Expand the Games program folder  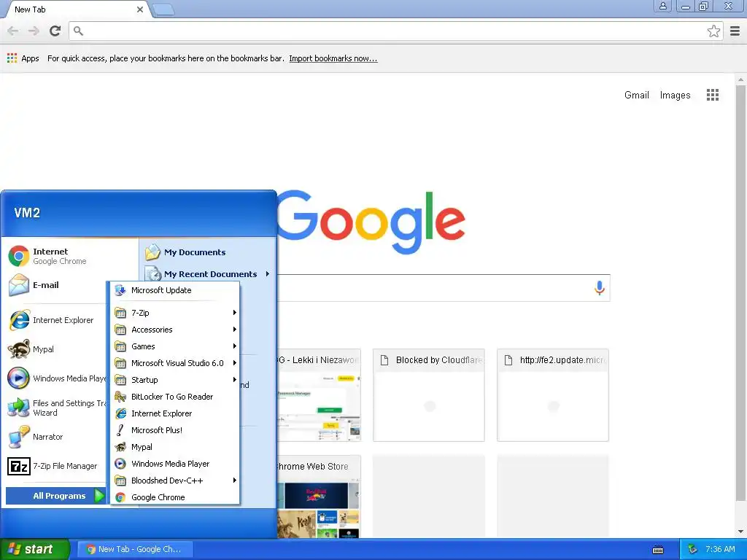(x=175, y=346)
